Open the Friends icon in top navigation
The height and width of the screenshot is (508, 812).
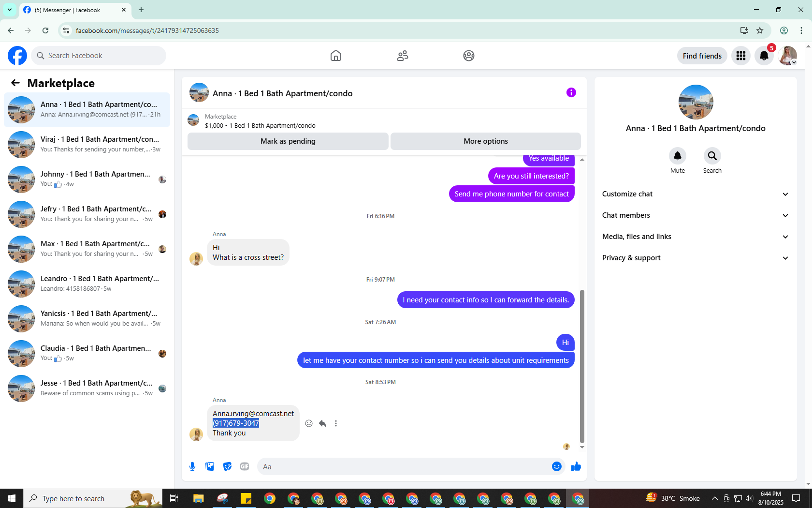(403, 56)
